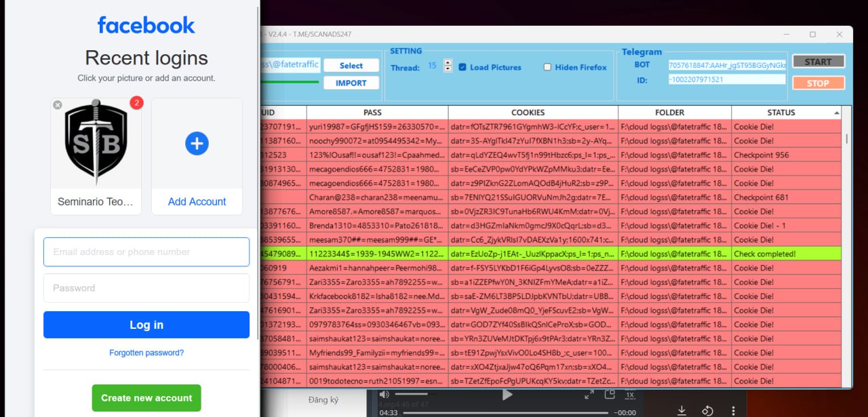The height and width of the screenshot is (417, 868).
Task: Click the FOLDER column header
Action: tap(674, 113)
